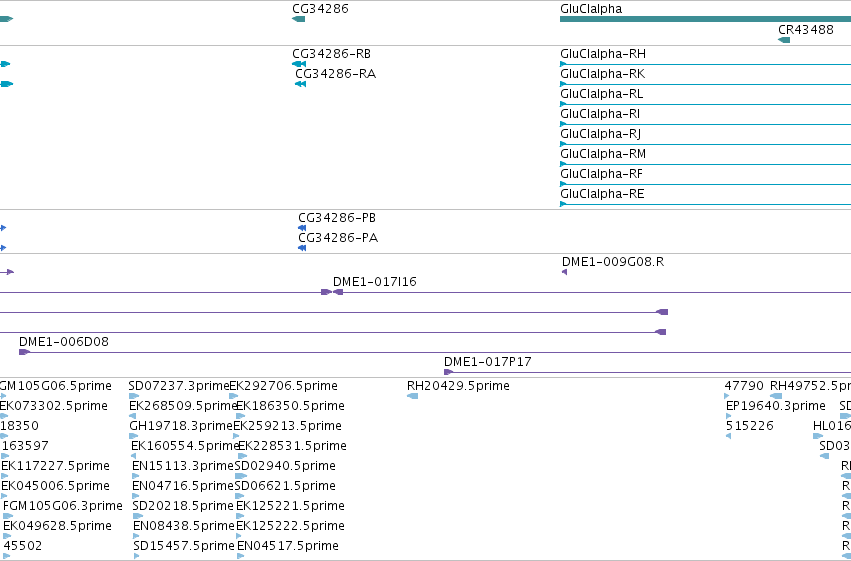This screenshot has width=851, height=561.
Task: Select transcript CG34286-RB label
Action: 332,54
